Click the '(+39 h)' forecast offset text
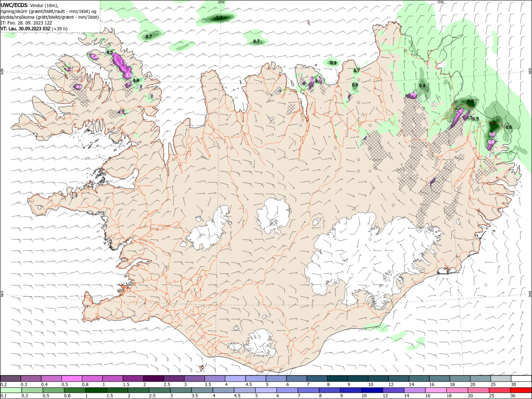Screen dimensions: 532x399 (x=59, y=29)
